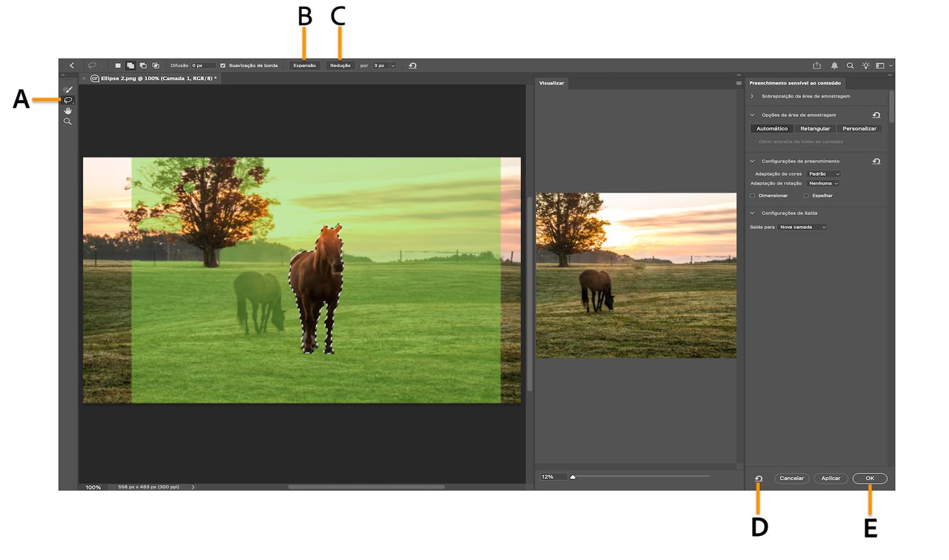Viewport: 949px width, 560px height.
Task: Select the Lasso tool in the left toolbar
Action: pyautogui.click(x=68, y=100)
